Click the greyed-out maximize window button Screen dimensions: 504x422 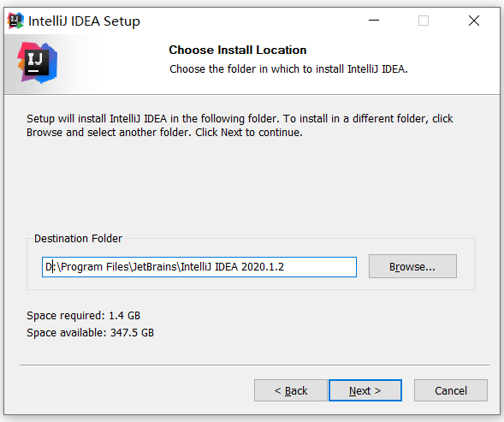coord(424,21)
